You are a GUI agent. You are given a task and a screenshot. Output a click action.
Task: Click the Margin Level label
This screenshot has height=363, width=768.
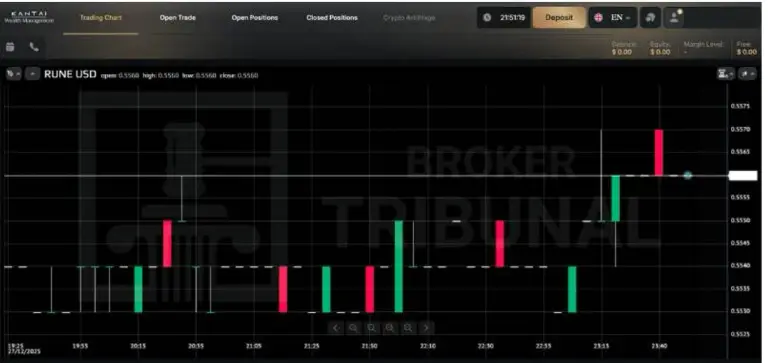tap(703, 44)
